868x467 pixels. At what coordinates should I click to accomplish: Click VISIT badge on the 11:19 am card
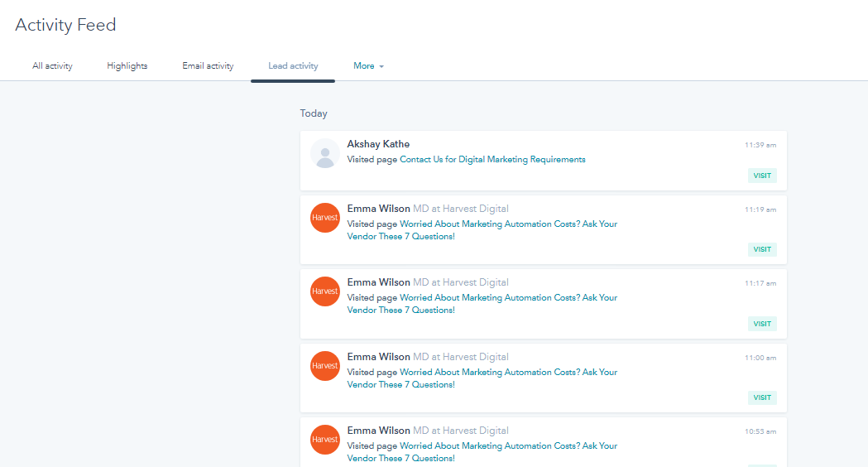coord(762,249)
